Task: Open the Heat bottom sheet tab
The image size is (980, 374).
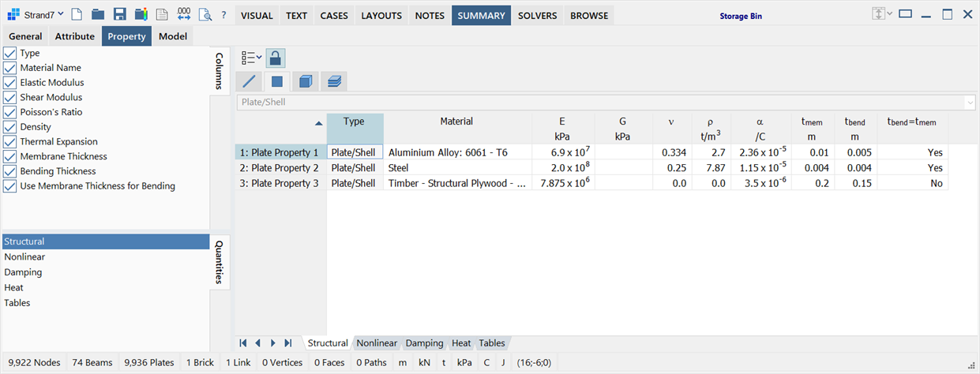Action: point(461,343)
